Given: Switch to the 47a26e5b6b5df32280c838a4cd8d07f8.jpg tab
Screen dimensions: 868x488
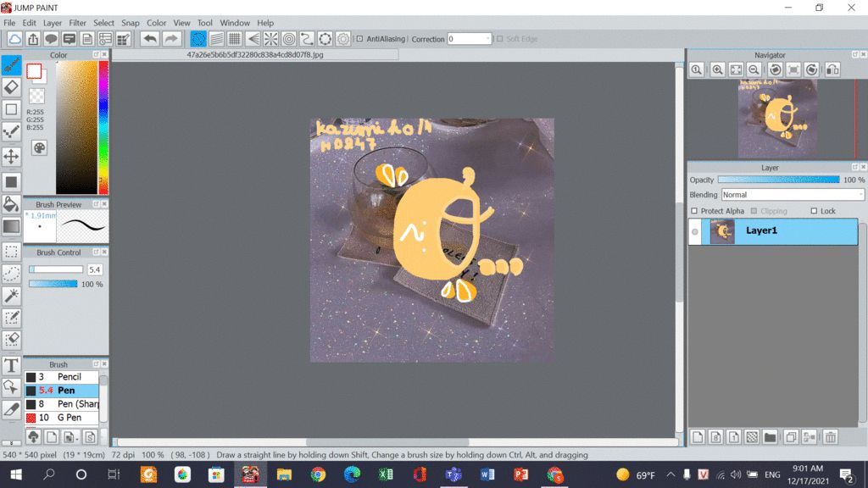Looking at the screenshot, I should (255, 55).
